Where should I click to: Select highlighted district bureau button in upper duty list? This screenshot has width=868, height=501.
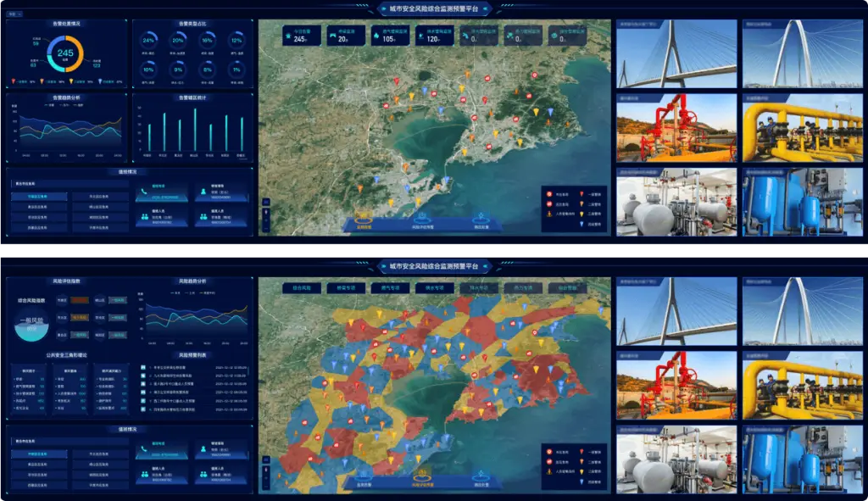point(40,196)
